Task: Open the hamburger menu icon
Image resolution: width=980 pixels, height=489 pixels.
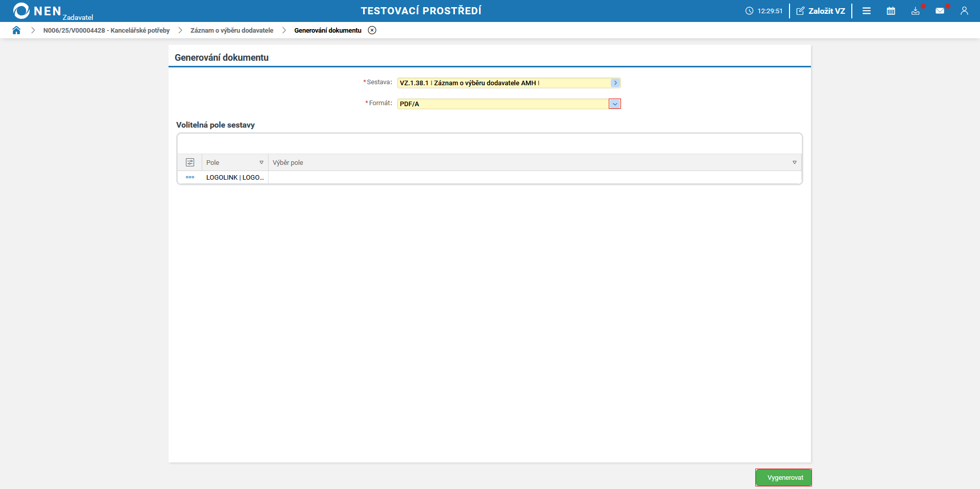Action: click(867, 11)
